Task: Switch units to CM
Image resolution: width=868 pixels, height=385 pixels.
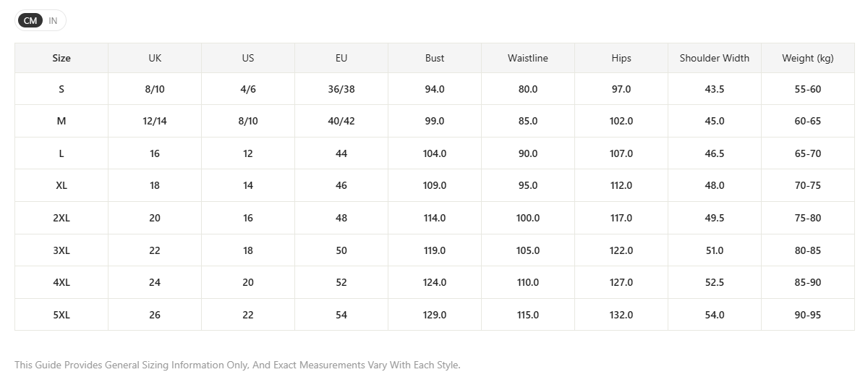Action: (30, 21)
